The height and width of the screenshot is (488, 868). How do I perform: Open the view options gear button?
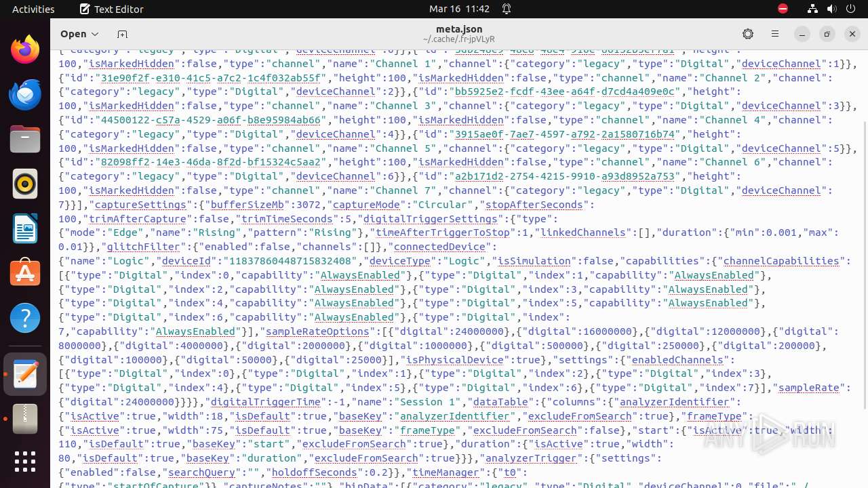coord(748,34)
